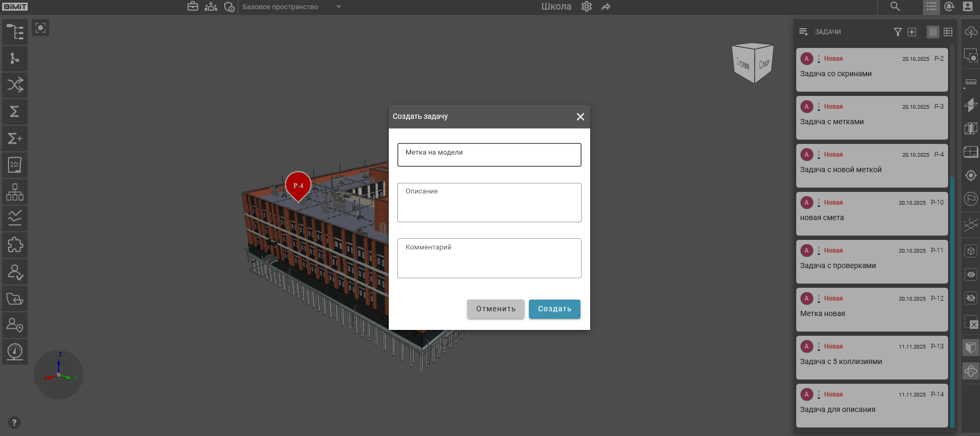Image resolution: width=980 pixels, height=436 pixels.
Task: Open priority selector on task P-2
Action: click(x=819, y=59)
